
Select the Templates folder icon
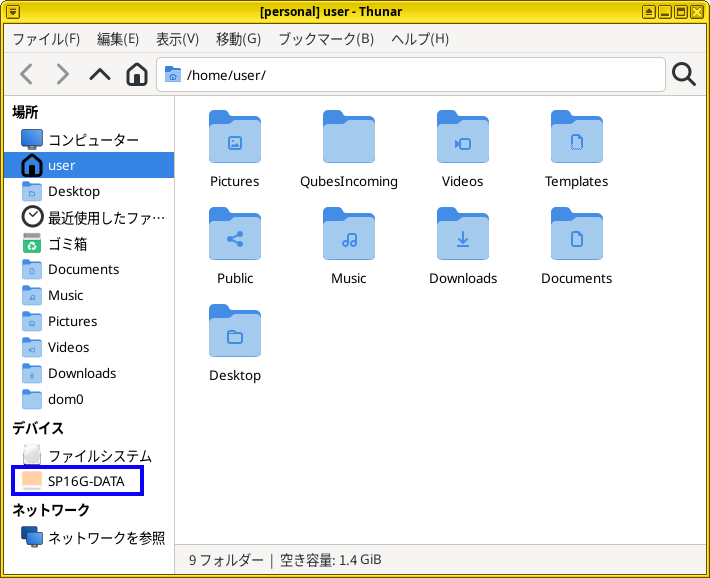tap(576, 137)
